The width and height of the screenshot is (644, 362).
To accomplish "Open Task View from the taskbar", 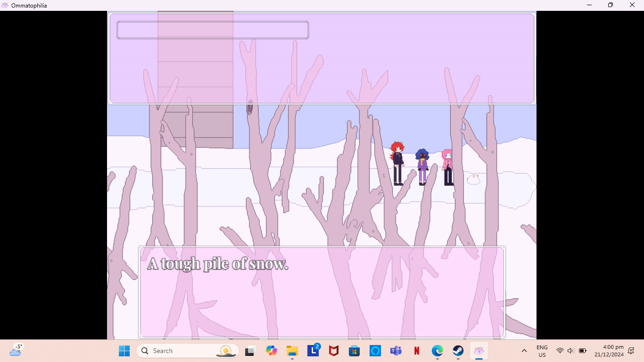I will click(x=250, y=351).
